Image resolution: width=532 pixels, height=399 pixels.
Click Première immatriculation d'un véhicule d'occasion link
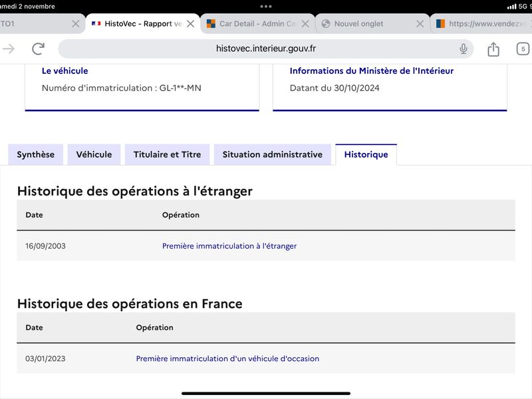227,358
